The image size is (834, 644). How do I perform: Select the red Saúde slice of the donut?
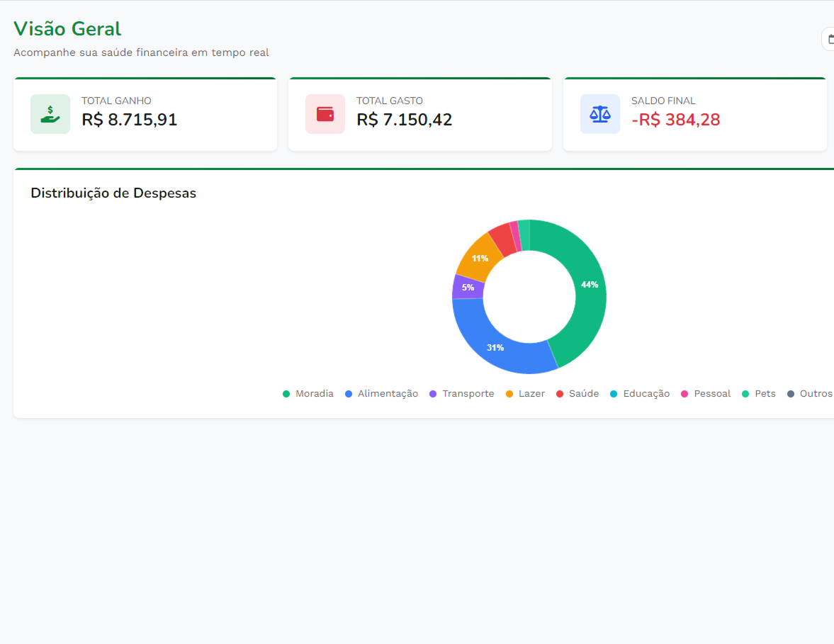(502, 239)
